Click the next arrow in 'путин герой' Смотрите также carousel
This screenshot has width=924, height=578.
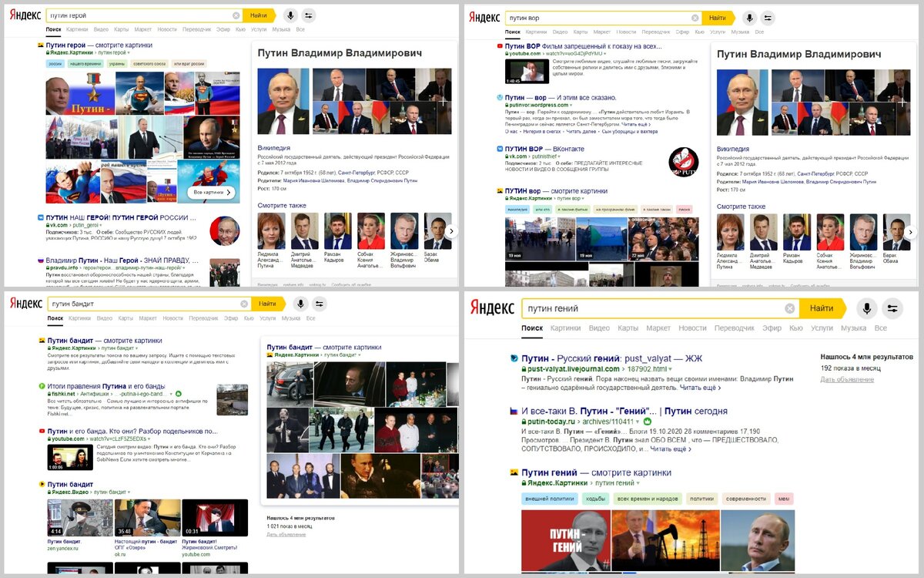point(452,230)
